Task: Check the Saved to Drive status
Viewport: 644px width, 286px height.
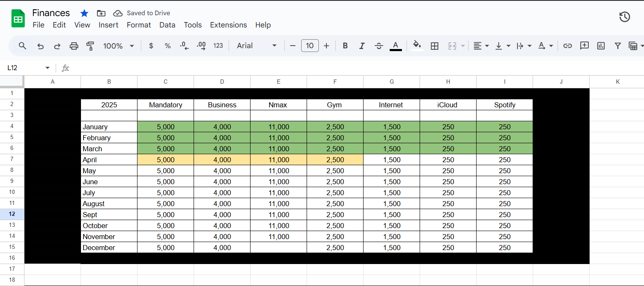Action: click(142, 13)
